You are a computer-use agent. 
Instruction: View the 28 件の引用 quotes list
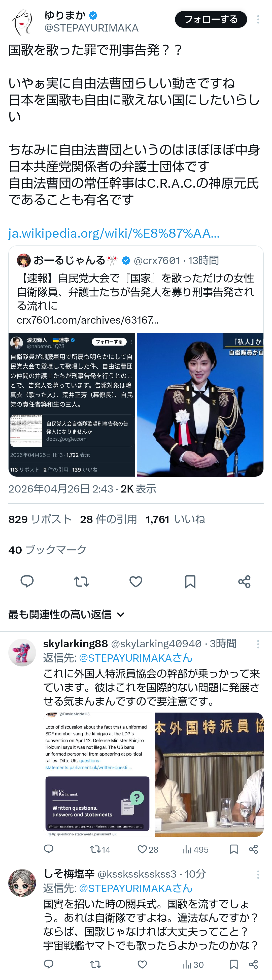(108, 519)
